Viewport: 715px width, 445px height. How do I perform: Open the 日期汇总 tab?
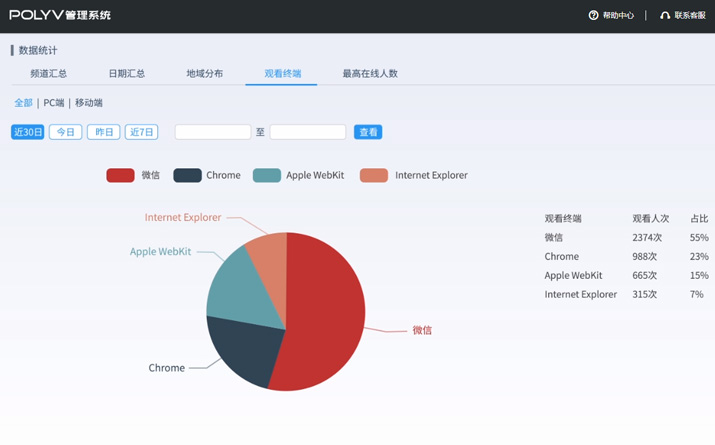pyautogui.click(x=126, y=74)
